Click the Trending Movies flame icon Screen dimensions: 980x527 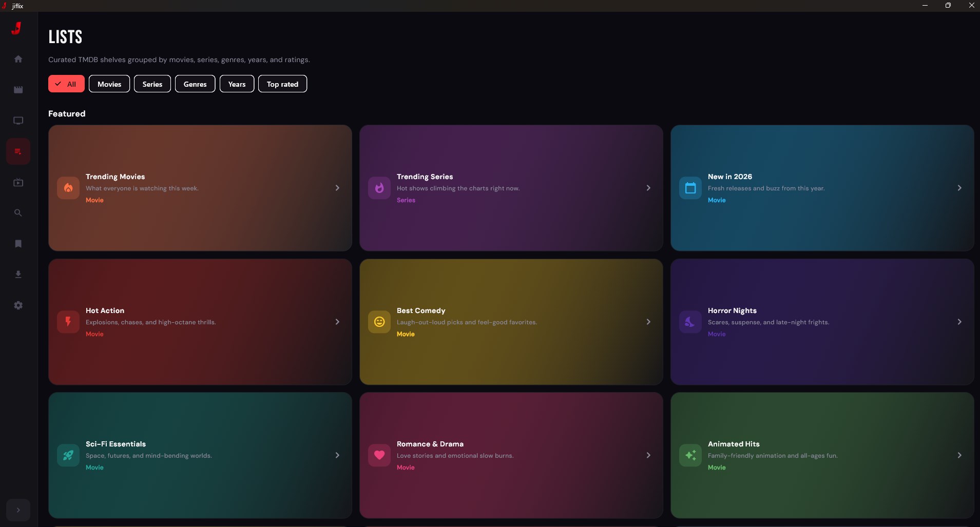pyautogui.click(x=68, y=188)
